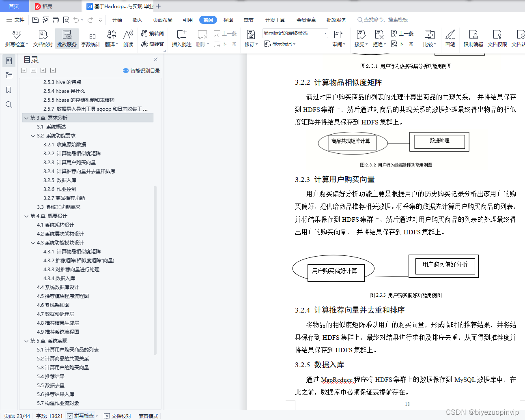Screen dimensions: 525x420
Task: Select the 批改服务 ribbon icon
Action: pyautogui.click(x=67, y=38)
